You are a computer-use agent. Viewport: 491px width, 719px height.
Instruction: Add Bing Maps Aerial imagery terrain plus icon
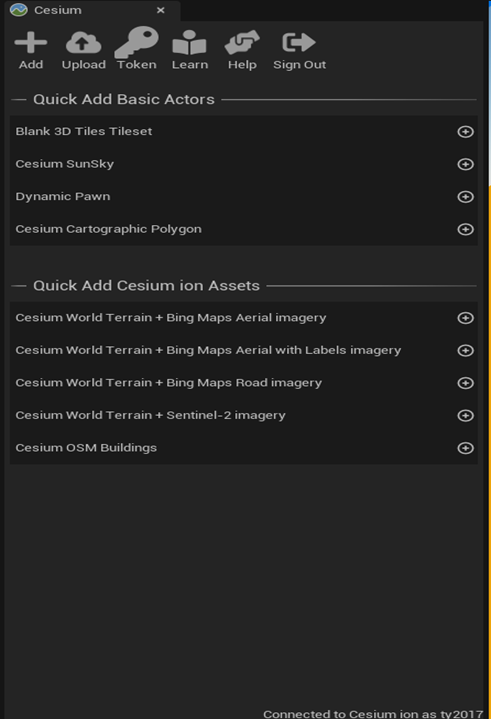[465, 318]
